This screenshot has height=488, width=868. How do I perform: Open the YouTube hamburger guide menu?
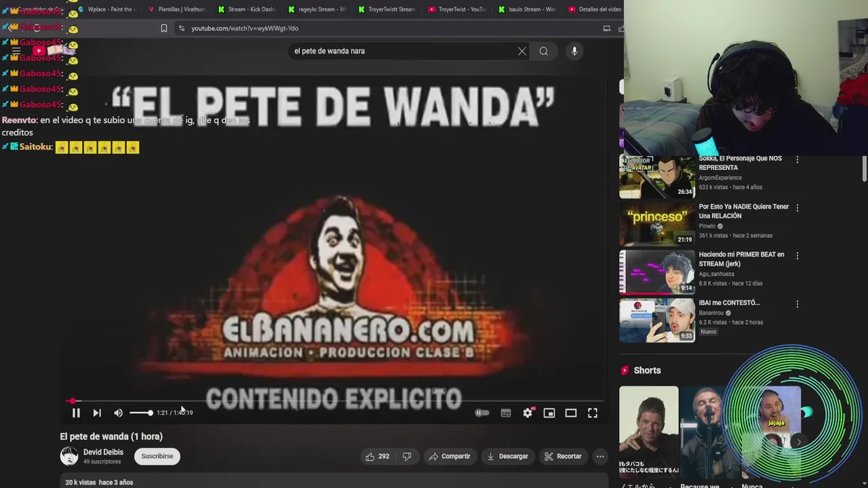[x=16, y=51]
